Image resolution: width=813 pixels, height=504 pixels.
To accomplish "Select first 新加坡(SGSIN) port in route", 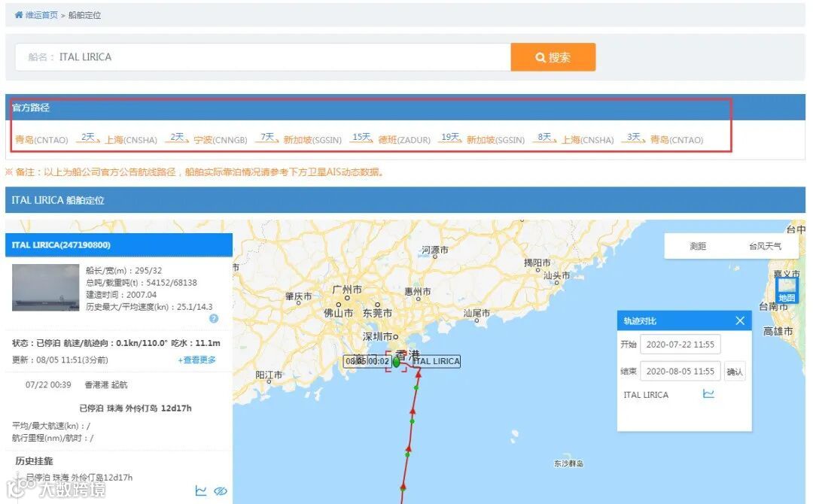I will coord(312,140).
